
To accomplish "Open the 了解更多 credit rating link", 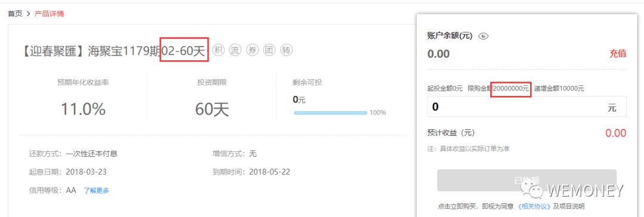I will [x=97, y=191].
